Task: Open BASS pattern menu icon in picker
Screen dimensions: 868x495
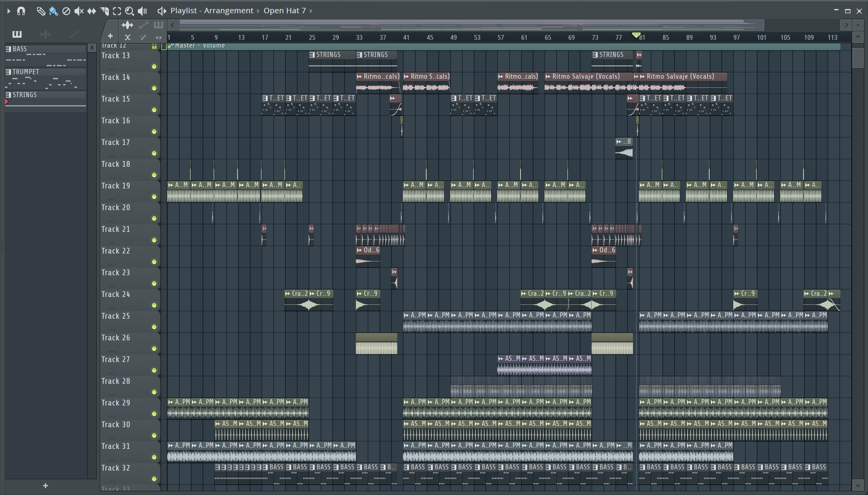Action: [x=8, y=49]
